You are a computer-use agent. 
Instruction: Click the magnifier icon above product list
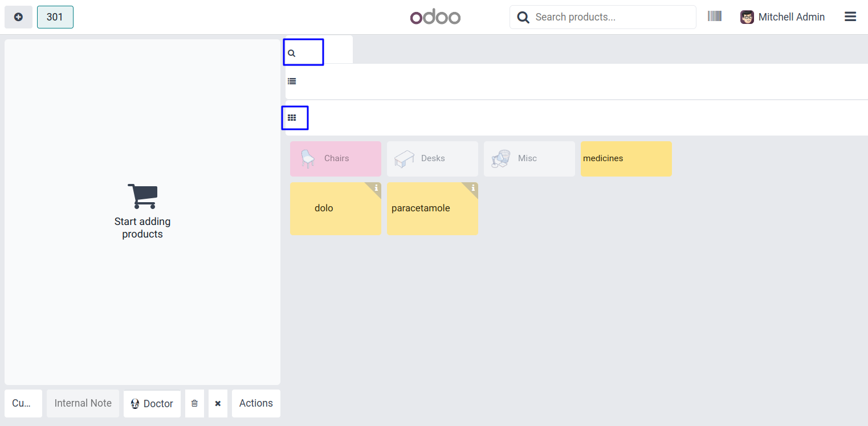click(292, 54)
